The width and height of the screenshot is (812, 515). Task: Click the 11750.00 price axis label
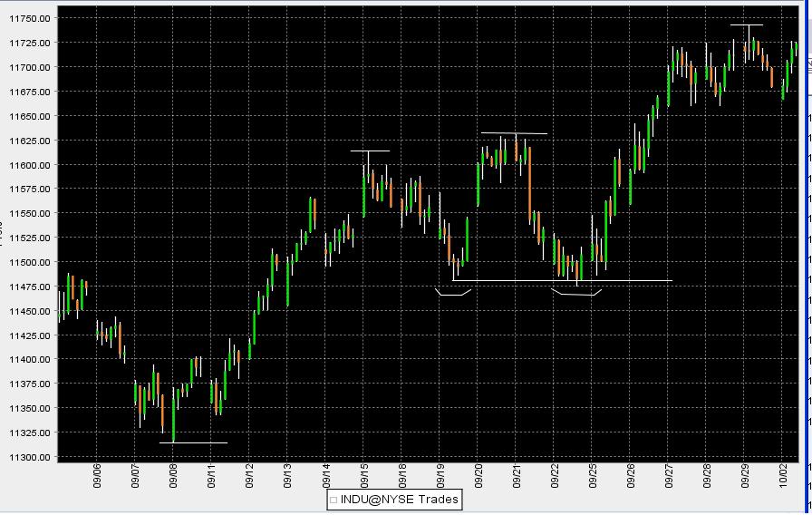click(x=30, y=18)
